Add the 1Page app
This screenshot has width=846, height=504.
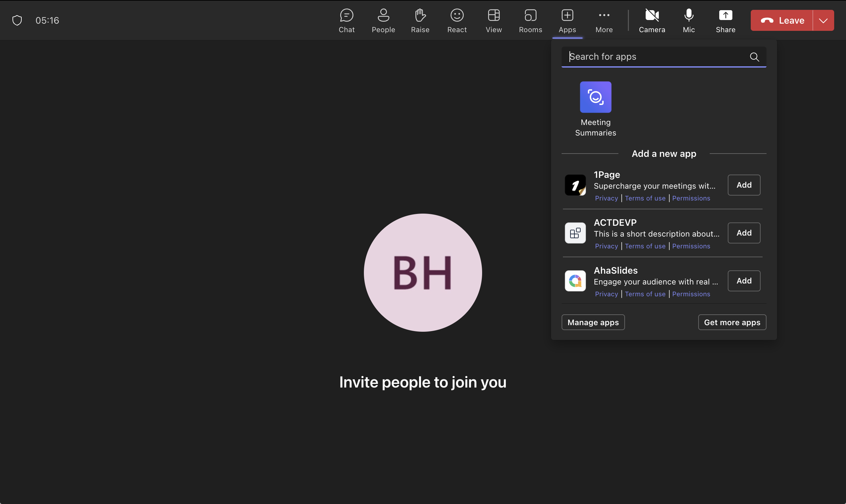coord(743,185)
